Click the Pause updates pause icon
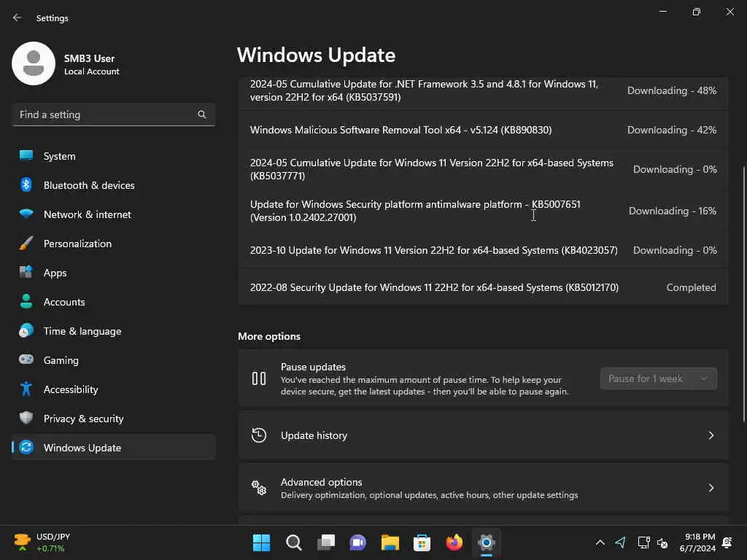 click(259, 378)
